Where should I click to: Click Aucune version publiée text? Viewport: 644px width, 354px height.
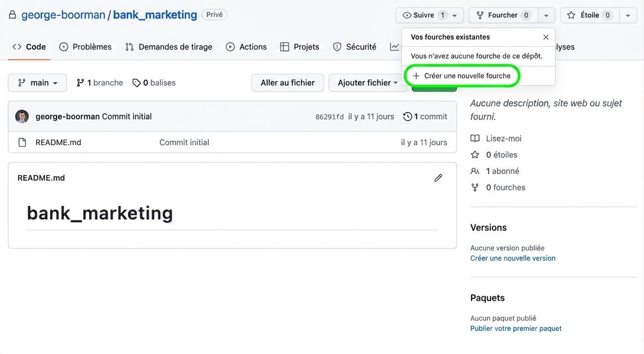[x=507, y=248]
